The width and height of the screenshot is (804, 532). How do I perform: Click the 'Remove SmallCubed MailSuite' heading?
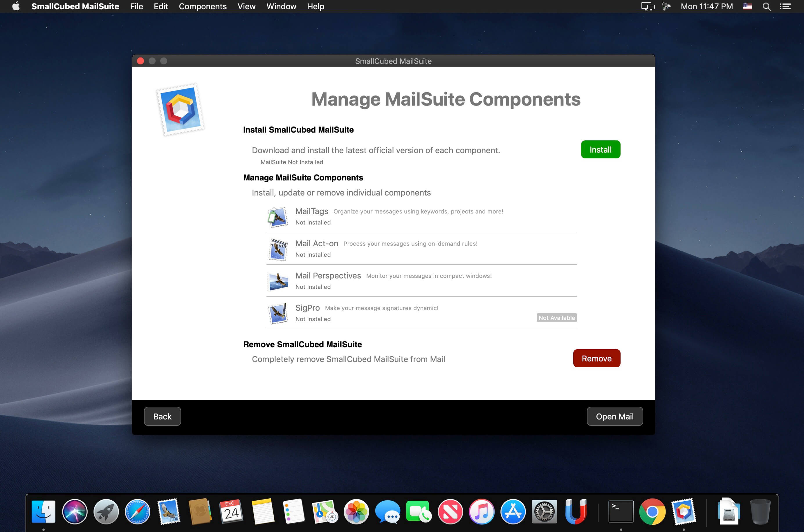(302, 344)
